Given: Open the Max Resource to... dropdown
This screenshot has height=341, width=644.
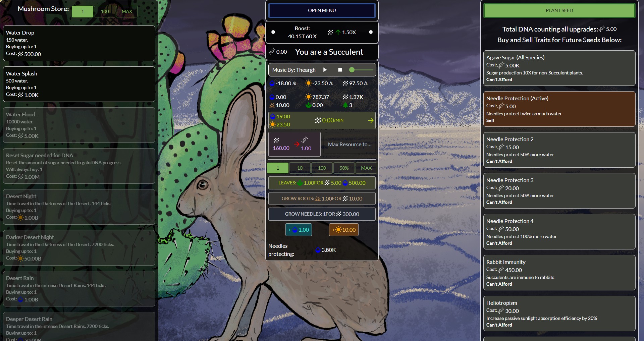Looking at the screenshot, I should coord(350,144).
